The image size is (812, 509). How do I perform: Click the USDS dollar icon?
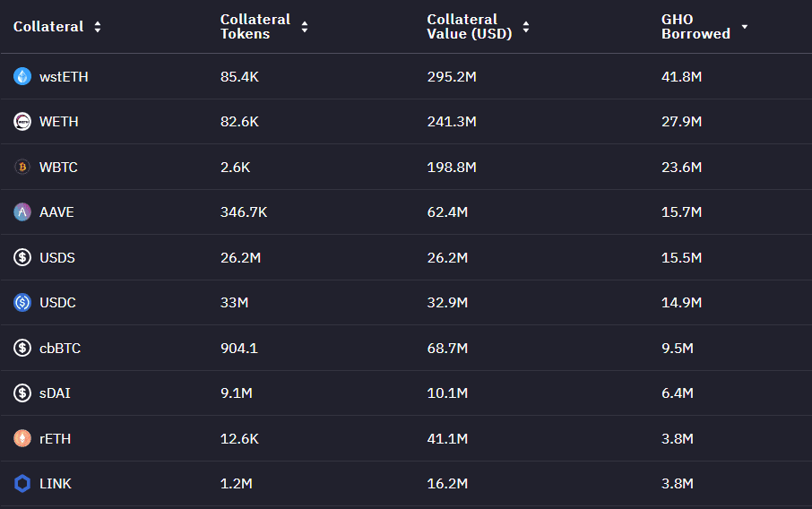click(x=22, y=258)
